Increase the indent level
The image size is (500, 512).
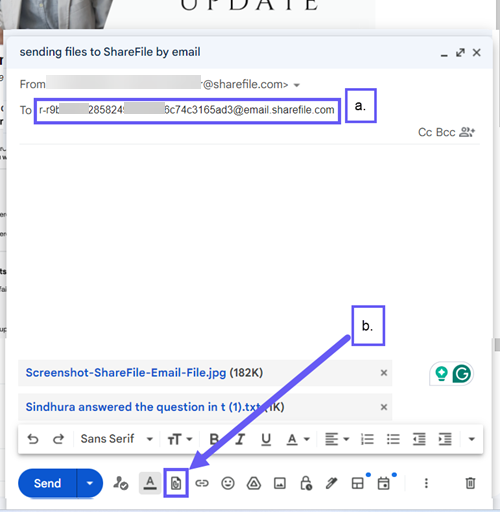[x=445, y=439]
